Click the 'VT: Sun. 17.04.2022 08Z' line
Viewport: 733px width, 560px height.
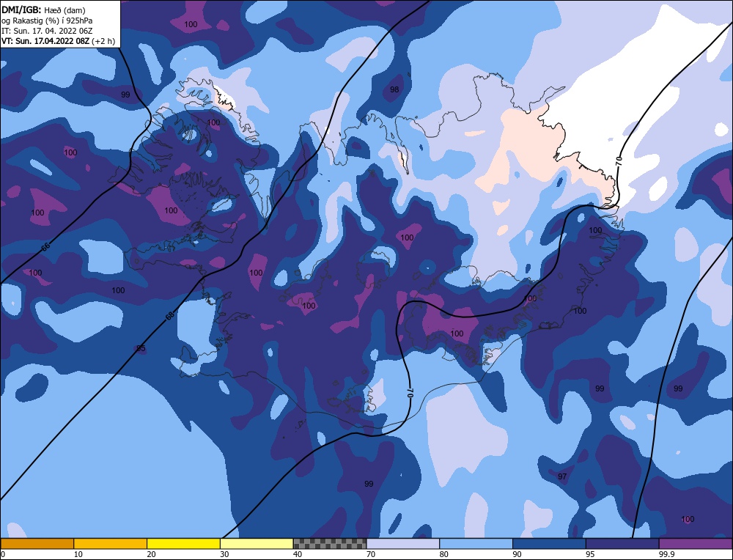click(47, 41)
